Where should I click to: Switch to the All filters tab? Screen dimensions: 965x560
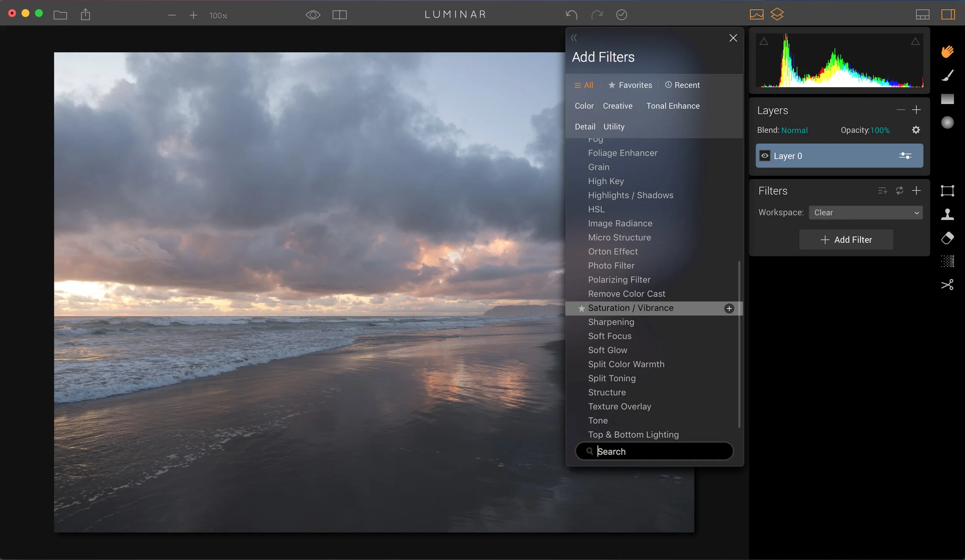coord(584,85)
